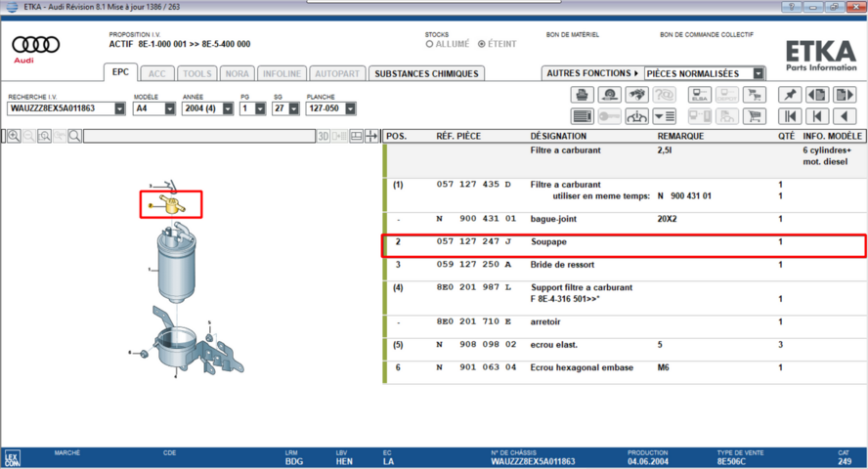
Task: Click the plain magnifier icon
Action: tap(74, 136)
